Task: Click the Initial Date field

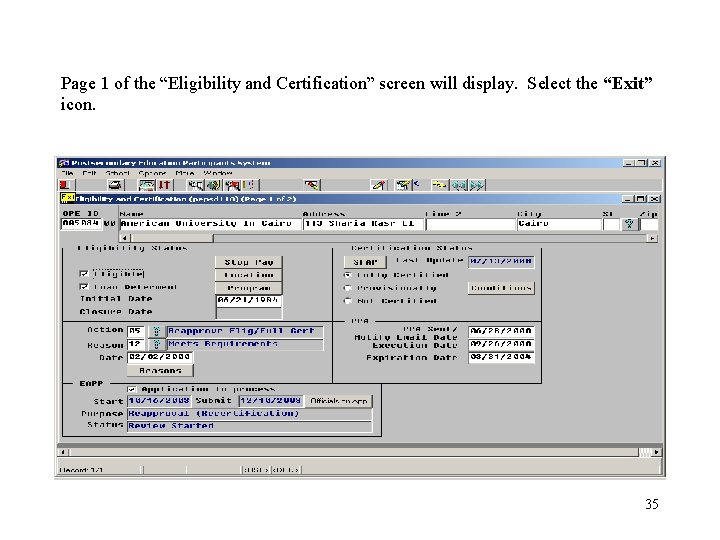Action: coord(249,301)
